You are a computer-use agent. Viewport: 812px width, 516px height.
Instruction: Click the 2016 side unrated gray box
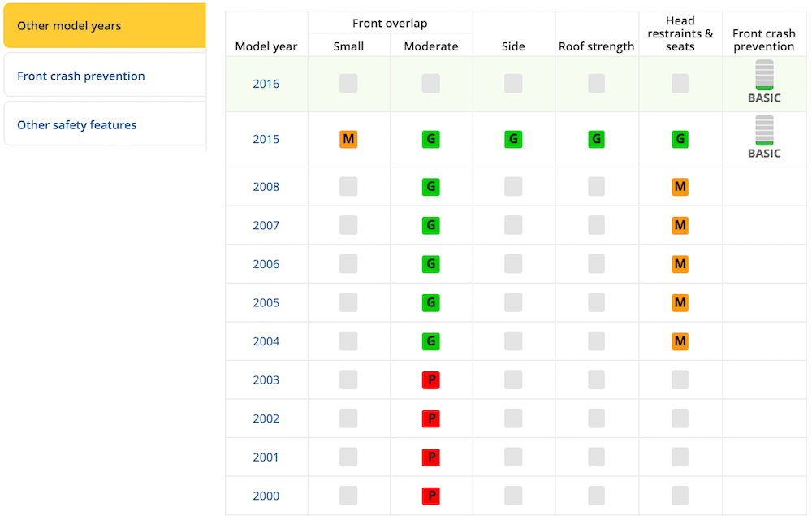point(513,84)
